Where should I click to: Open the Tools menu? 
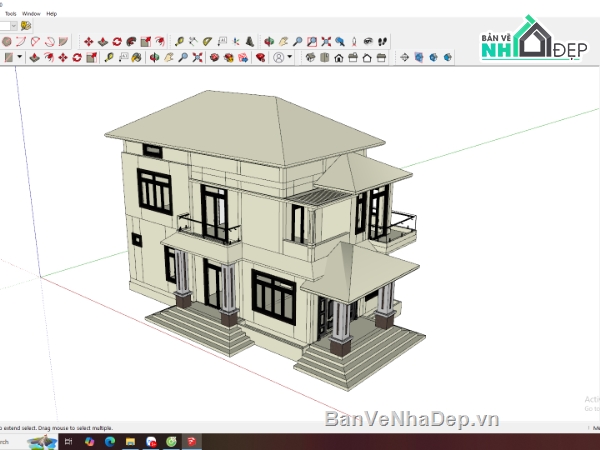10,14
